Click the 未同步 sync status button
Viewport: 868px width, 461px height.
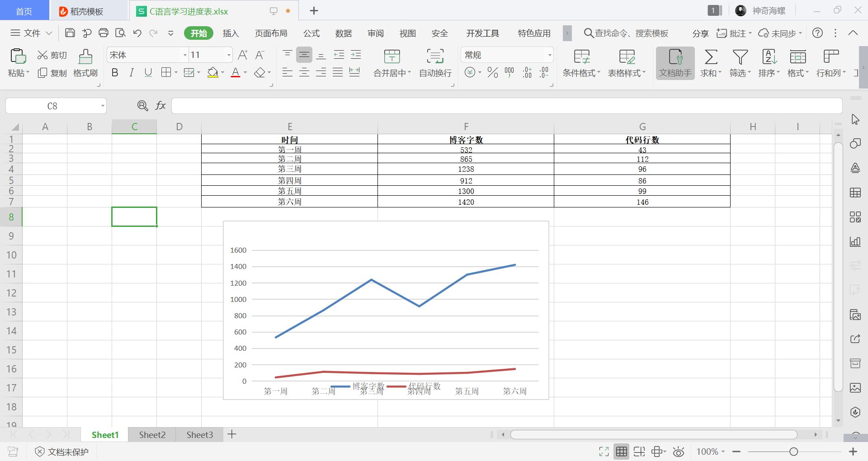[780, 33]
